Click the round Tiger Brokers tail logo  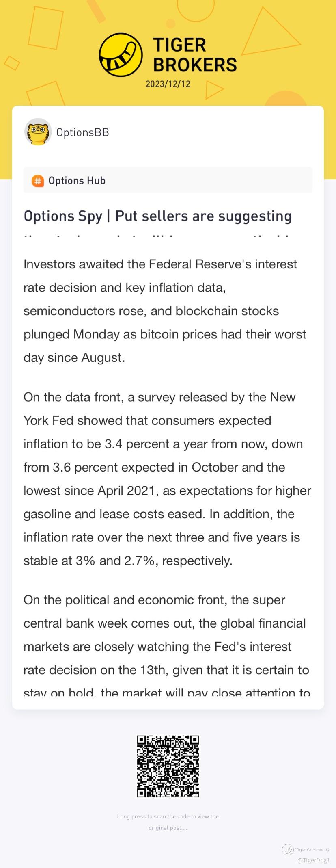point(121,55)
